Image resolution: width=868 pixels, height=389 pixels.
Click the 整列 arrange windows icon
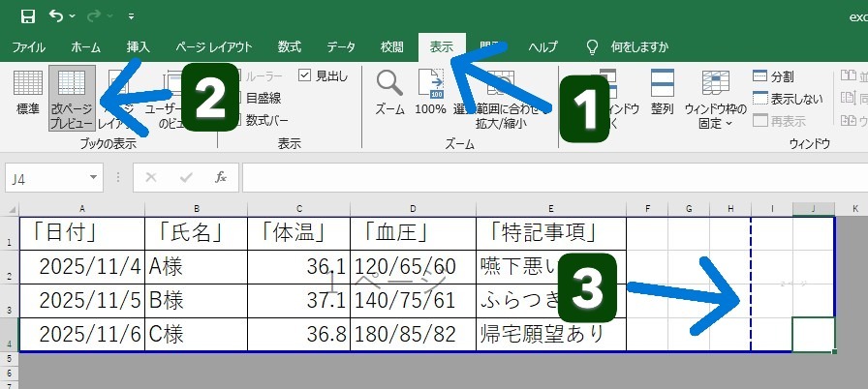[x=663, y=92]
